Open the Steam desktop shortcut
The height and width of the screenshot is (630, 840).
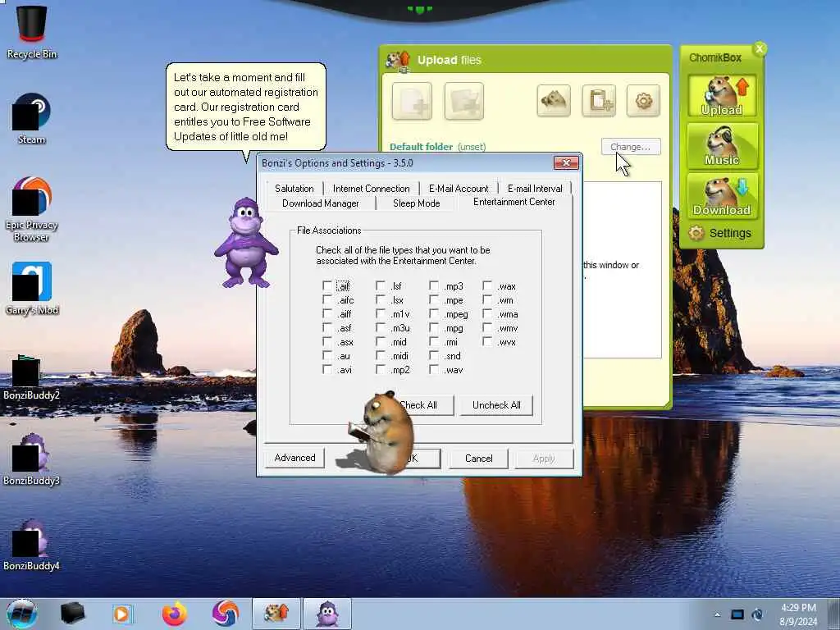pyautogui.click(x=32, y=119)
